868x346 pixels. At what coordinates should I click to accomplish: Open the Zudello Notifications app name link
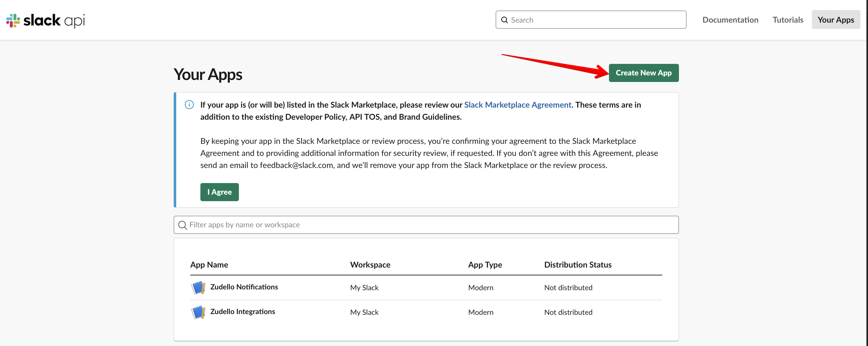pyautogui.click(x=244, y=287)
